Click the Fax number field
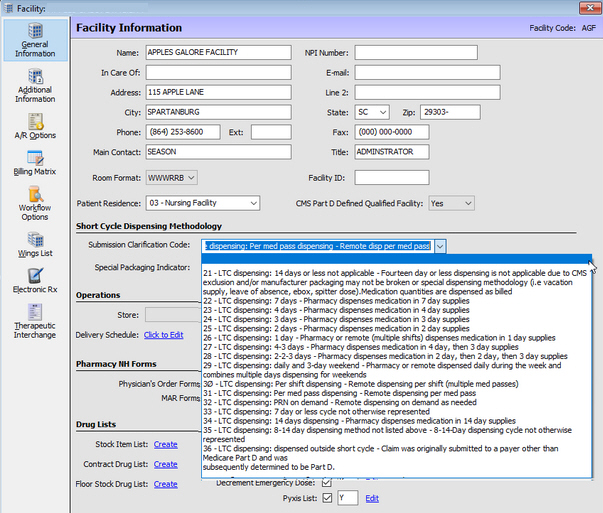This screenshot has height=513, width=603. tap(392, 132)
